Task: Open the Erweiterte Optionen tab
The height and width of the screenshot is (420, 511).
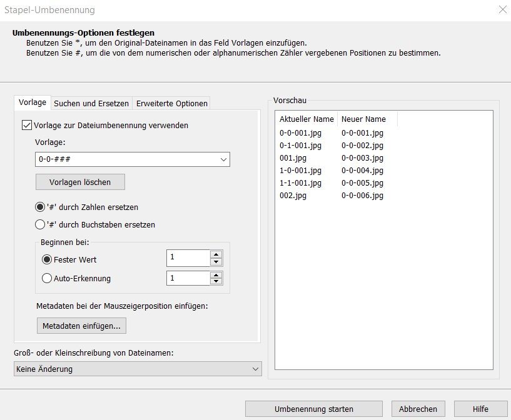Action: tap(172, 104)
